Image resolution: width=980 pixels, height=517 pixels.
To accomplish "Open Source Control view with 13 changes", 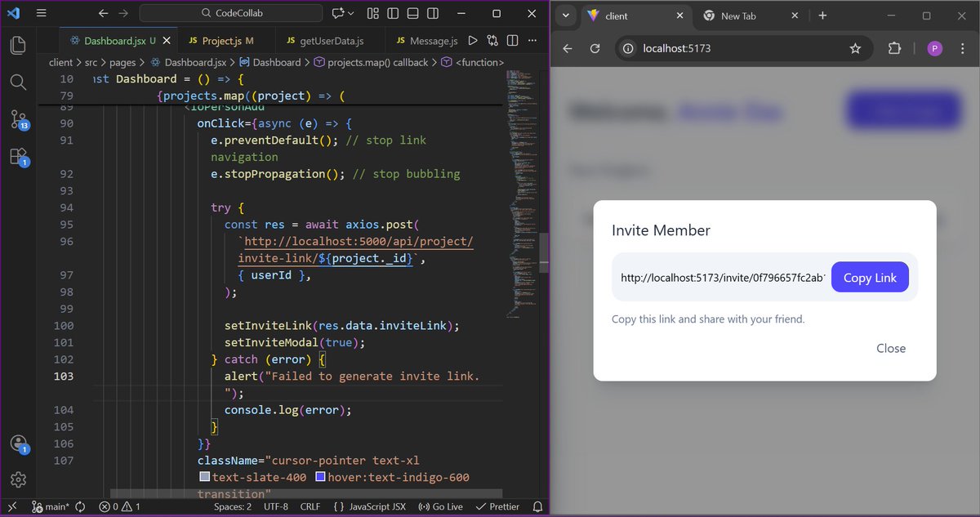I will [x=19, y=119].
